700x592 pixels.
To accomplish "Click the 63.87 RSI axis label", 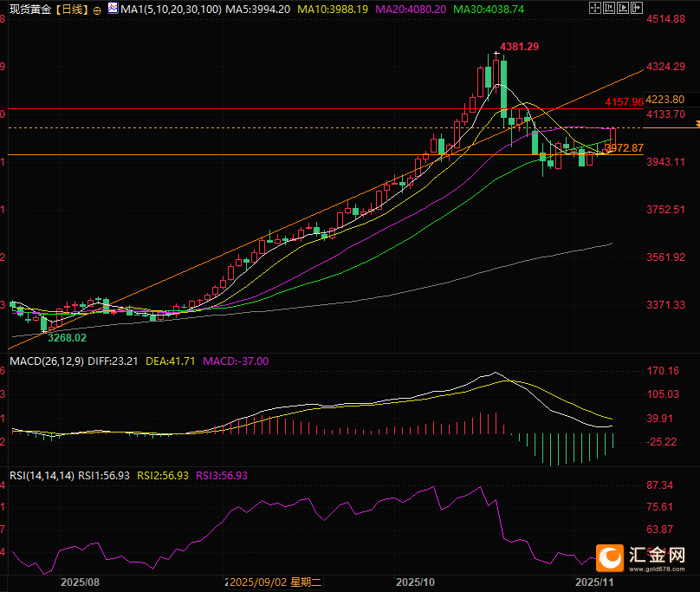I will coord(660,530).
